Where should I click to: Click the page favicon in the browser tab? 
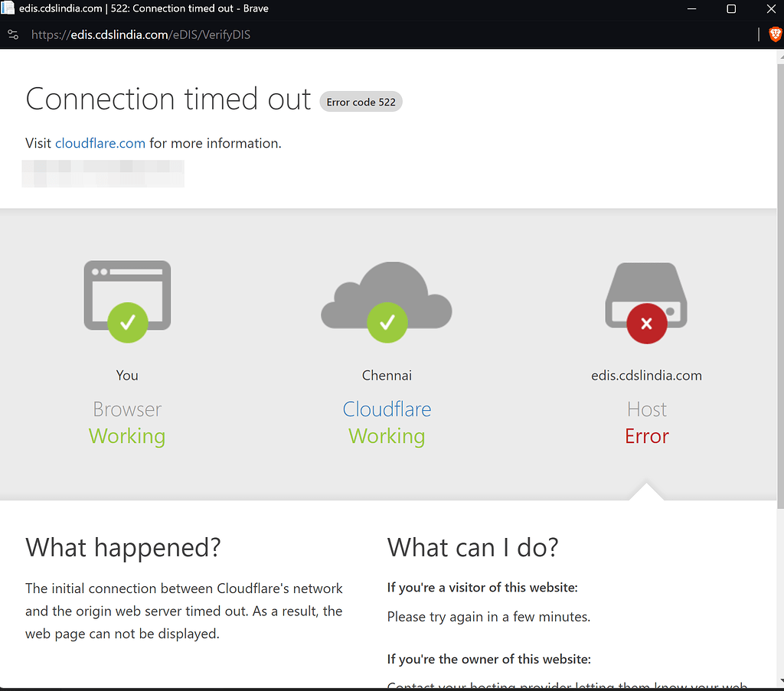[8, 8]
